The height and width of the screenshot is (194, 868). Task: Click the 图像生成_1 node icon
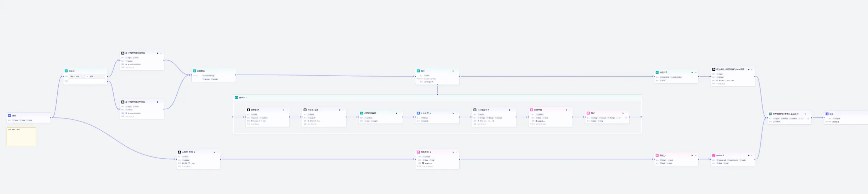tap(418, 152)
